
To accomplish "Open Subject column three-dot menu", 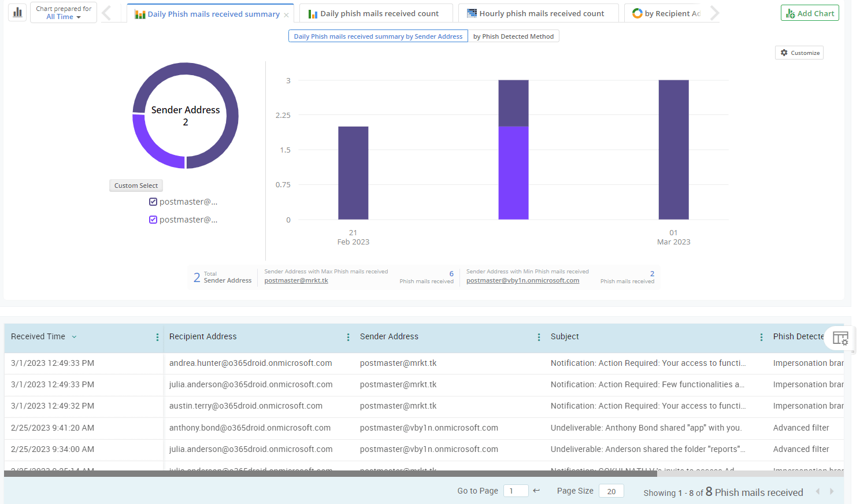I will pos(761,336).
